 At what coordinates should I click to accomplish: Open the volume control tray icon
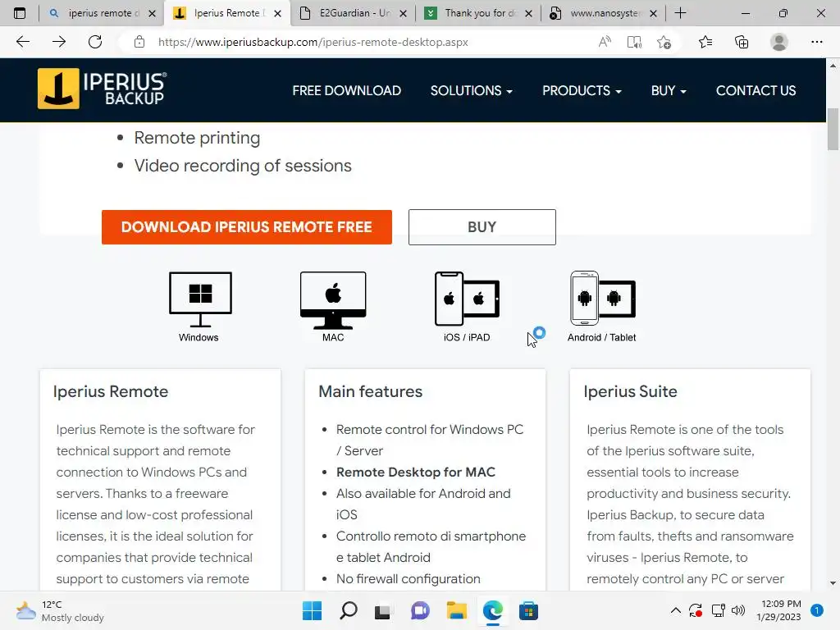[738, 610]
